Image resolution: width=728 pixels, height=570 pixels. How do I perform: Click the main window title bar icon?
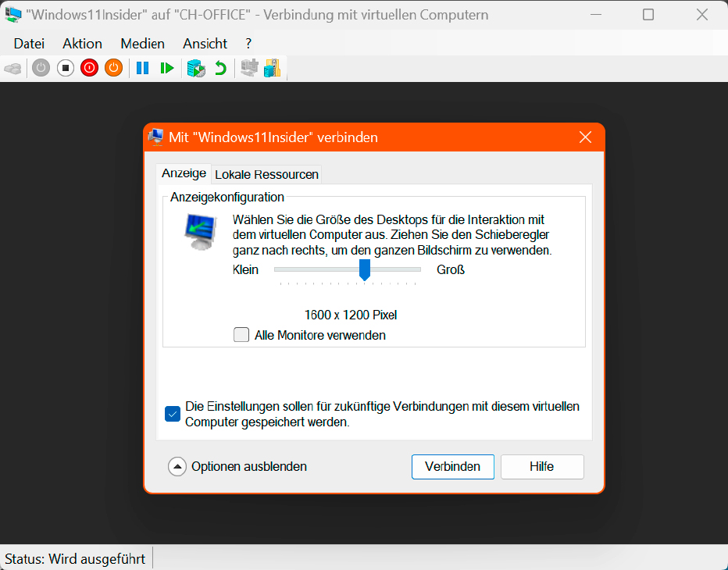13,14
